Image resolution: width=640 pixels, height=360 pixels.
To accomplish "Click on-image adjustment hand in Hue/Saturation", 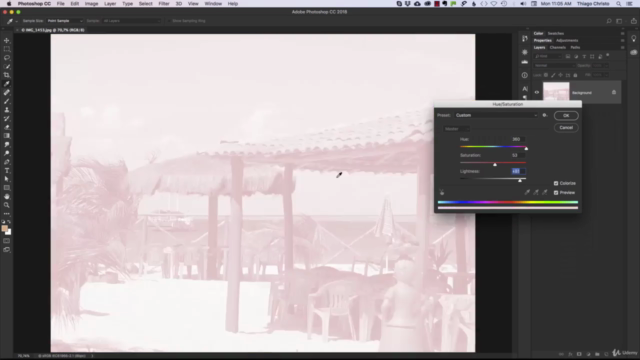I will coord(442,192).
